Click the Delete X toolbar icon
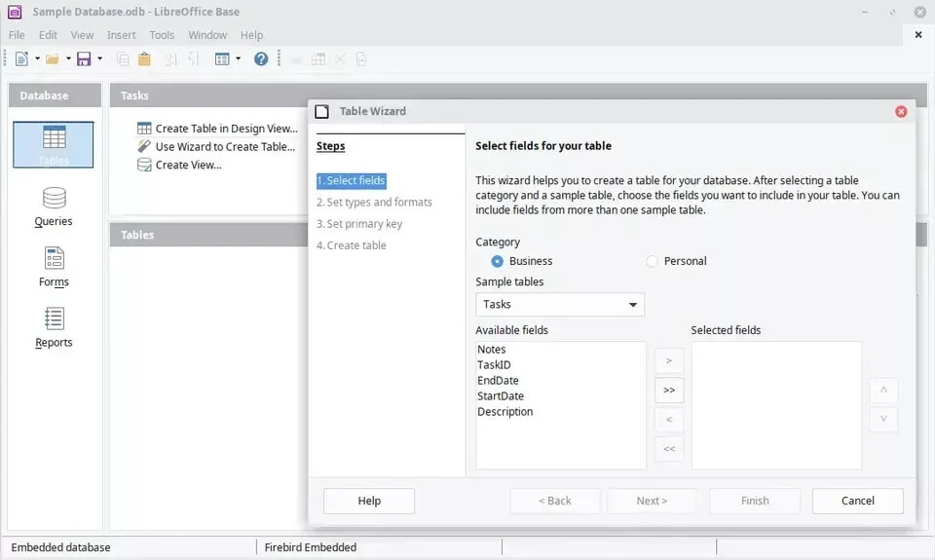The height and width of the screenshot is (560, 935). [340, 59]
